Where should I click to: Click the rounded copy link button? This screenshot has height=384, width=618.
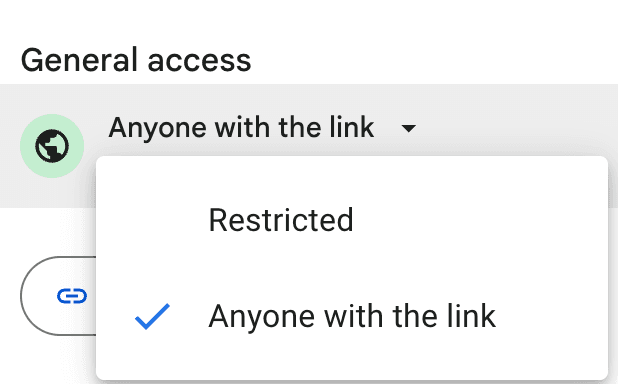pos(58,296)
